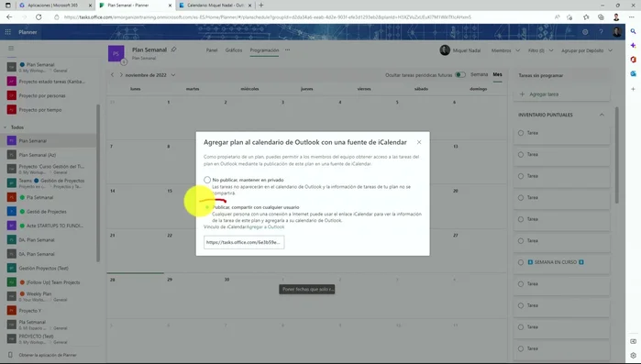Click the unscheduled tasks panel scrollbar
Screen dimensions: 641x364
616,155
